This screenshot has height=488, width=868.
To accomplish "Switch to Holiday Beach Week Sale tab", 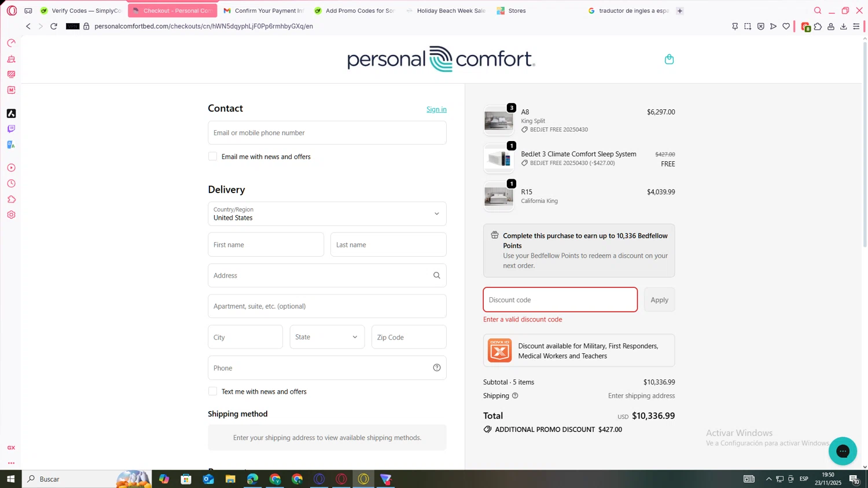I will click(446, 10).
